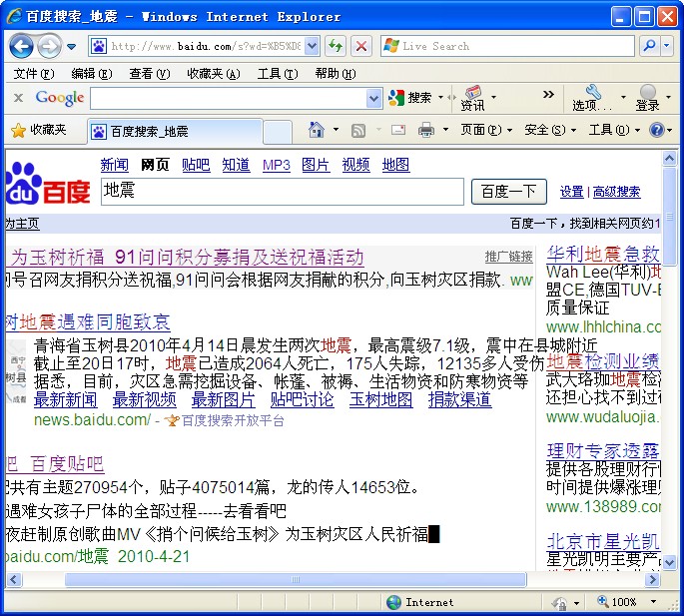The image size is (684, 616).
Task: Open the 高级搜索 advanced search link
Action: [616, 192]
